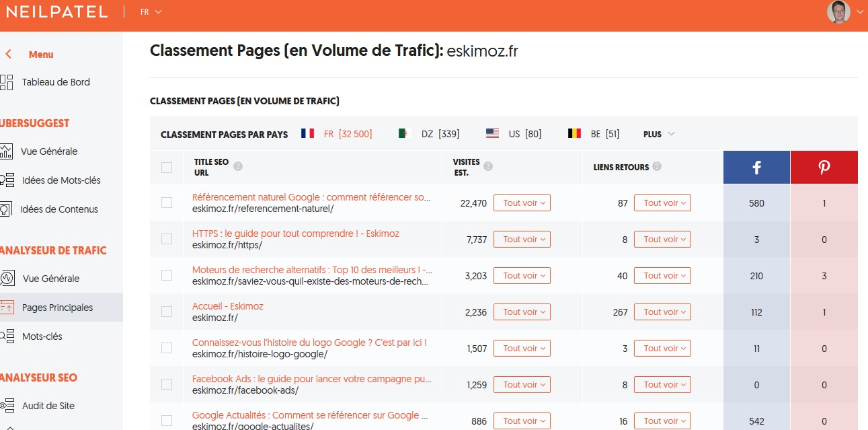
Task: Open backlinks Tout voir for referencement-naturel row
Action: pyautogui.click(x=662, y=203)
